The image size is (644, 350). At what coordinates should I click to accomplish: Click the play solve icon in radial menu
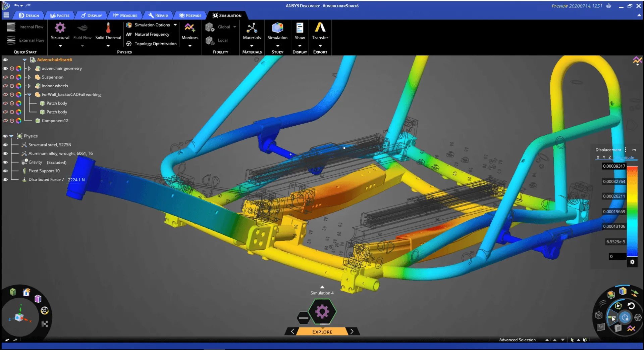click(618, 306)
